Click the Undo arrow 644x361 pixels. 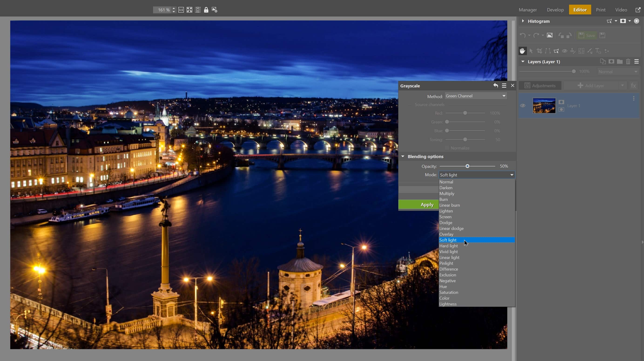(x=523, y=36)
